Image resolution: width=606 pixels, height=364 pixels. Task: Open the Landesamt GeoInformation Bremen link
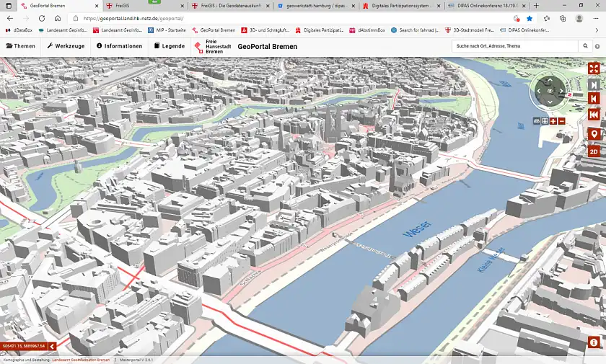point(82,359)
